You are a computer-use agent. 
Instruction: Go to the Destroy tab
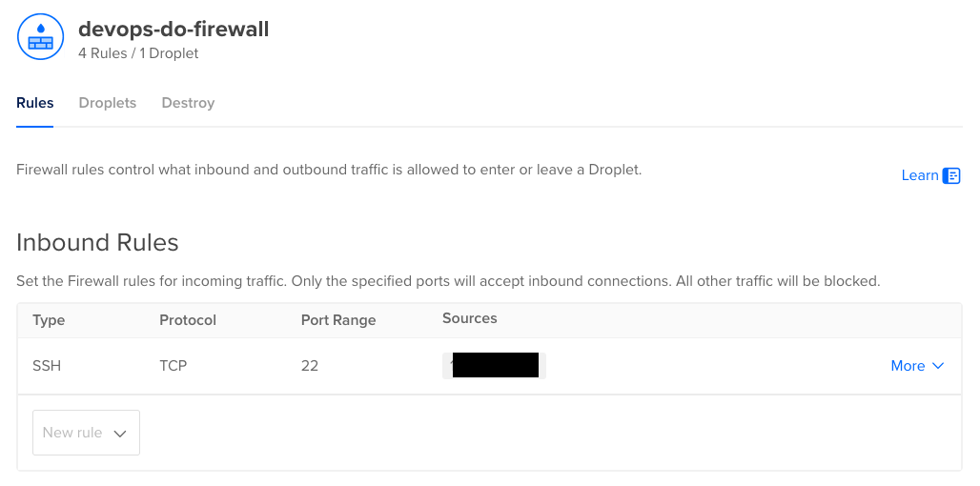click(188, 103)
